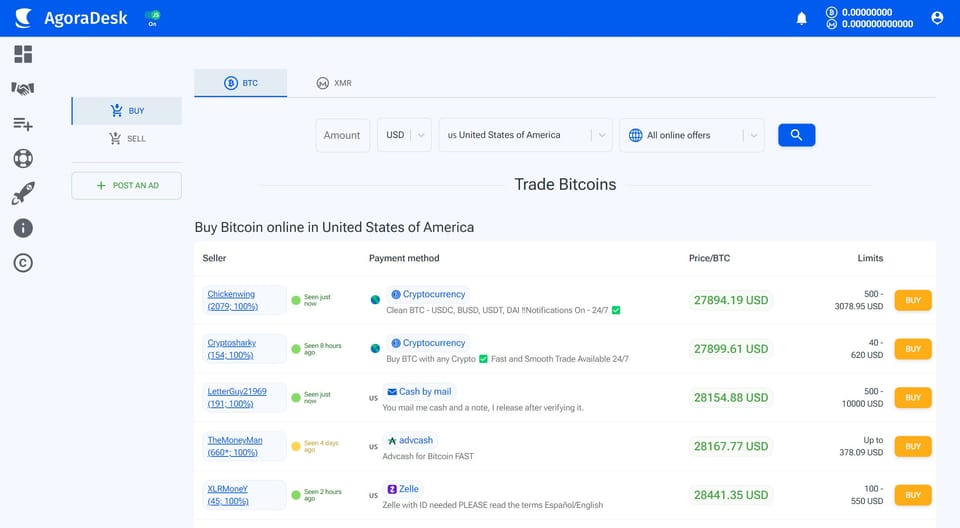
Task: Click 'Seen 8 hours ago' status text
Action: click(323, 349)
